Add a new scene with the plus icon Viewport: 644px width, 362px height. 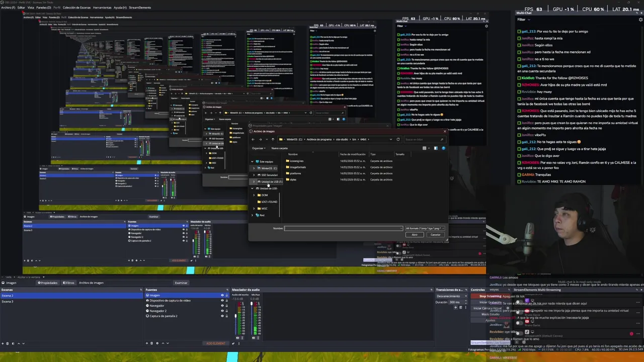pyautogui.click(x=3, y=343)
